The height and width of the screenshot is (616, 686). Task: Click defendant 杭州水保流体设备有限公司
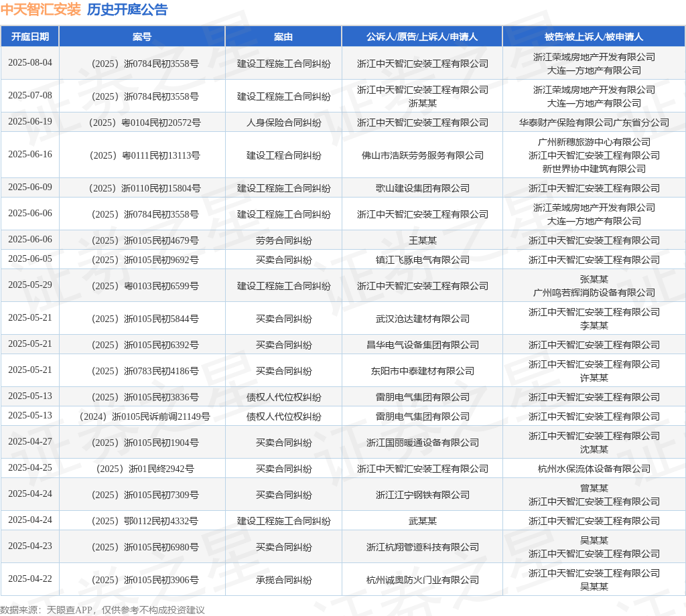pyautogui.click(x=594, y=469)
